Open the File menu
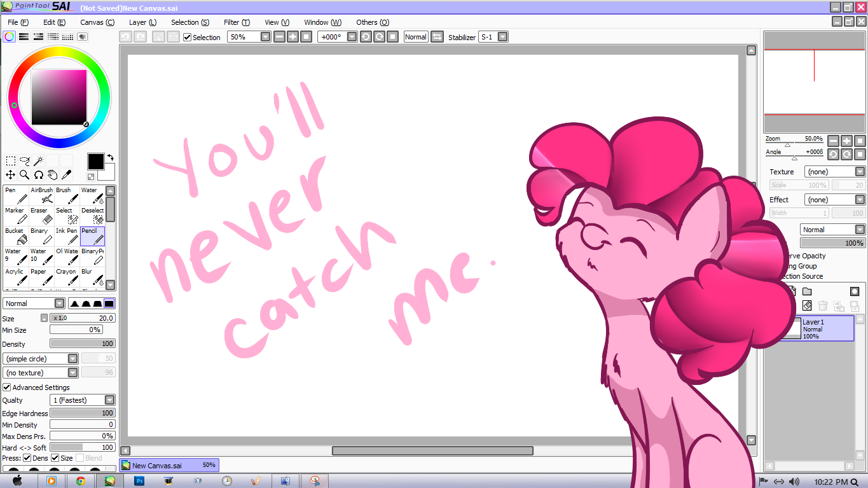 [x=18, y=22]
